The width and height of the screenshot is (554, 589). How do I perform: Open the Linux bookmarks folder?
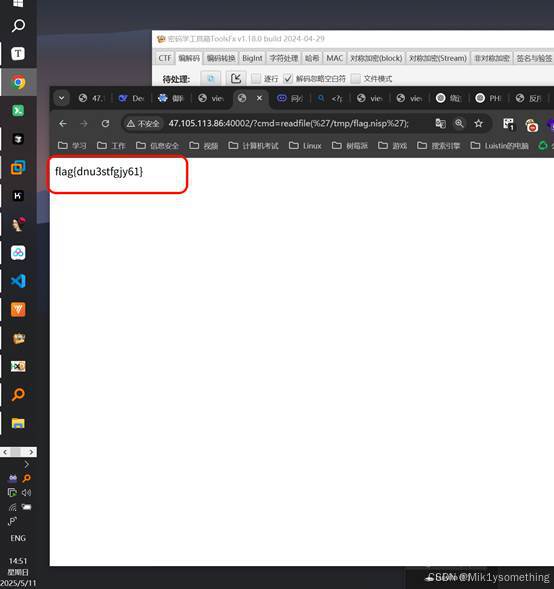305,146
